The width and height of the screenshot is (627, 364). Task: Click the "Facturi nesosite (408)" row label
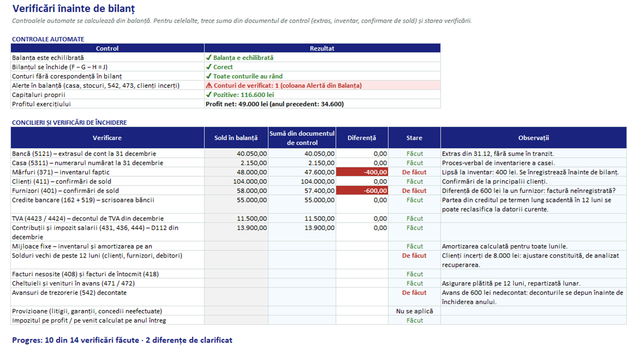click(107, 274)
